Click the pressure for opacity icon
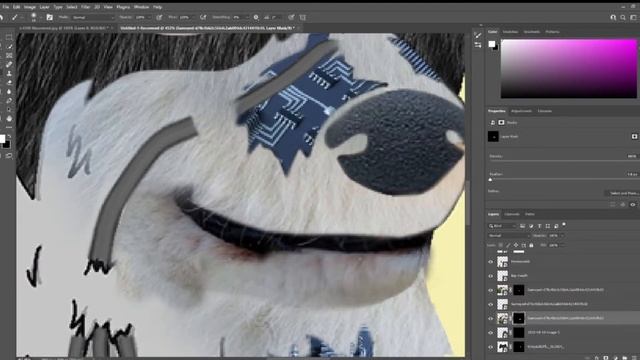The height and width of the screenshot is (360, 640). coord(159,17)
